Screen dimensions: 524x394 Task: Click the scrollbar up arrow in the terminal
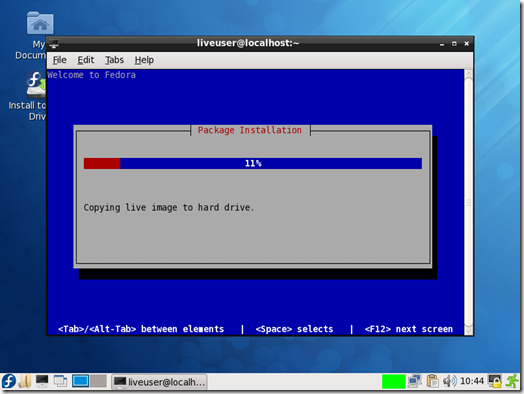469,74
